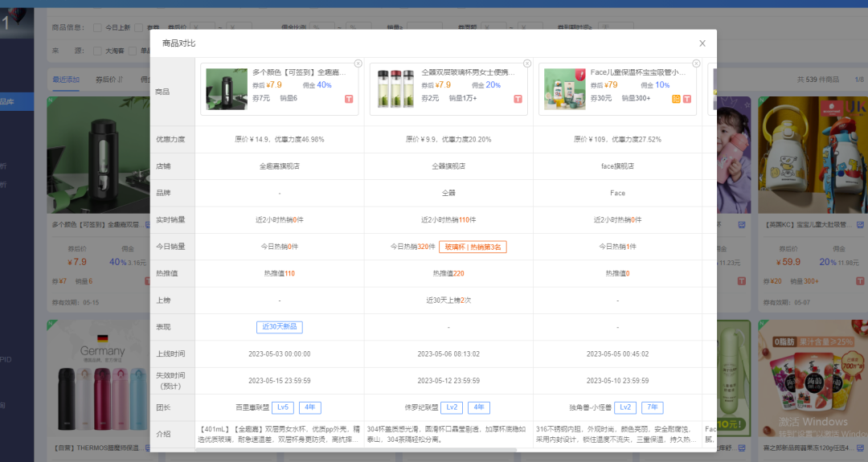
Task: Click 4年 badge beside 百里挑联盟
Action: click(310, 407)
